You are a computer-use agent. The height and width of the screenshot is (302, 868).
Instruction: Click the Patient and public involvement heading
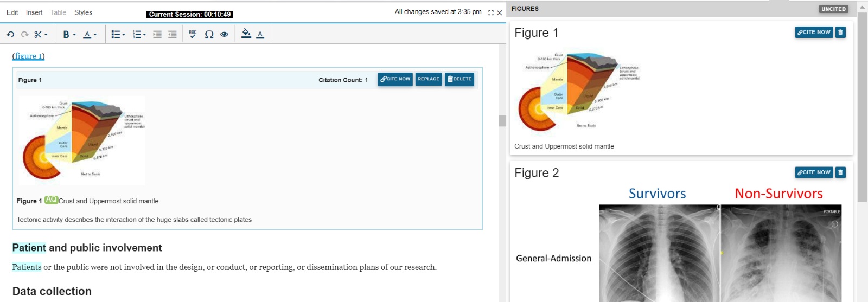coord(87,248)
